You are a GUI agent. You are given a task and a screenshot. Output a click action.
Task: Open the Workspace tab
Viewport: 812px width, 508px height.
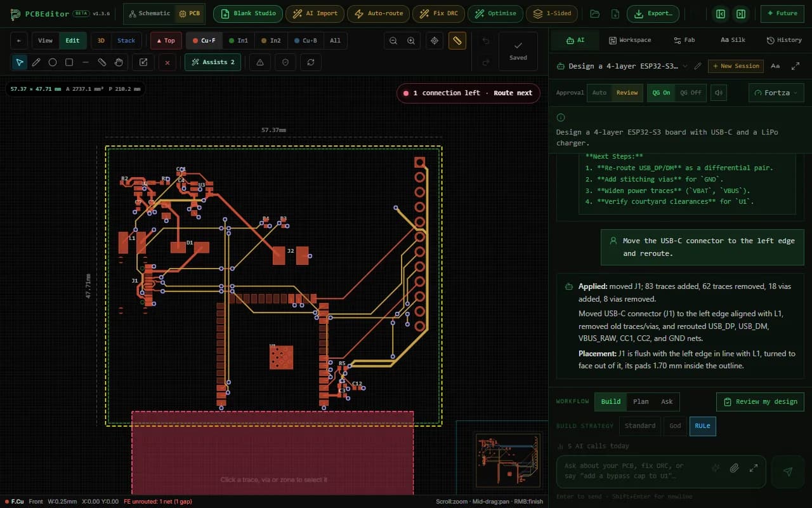(630, 40)
